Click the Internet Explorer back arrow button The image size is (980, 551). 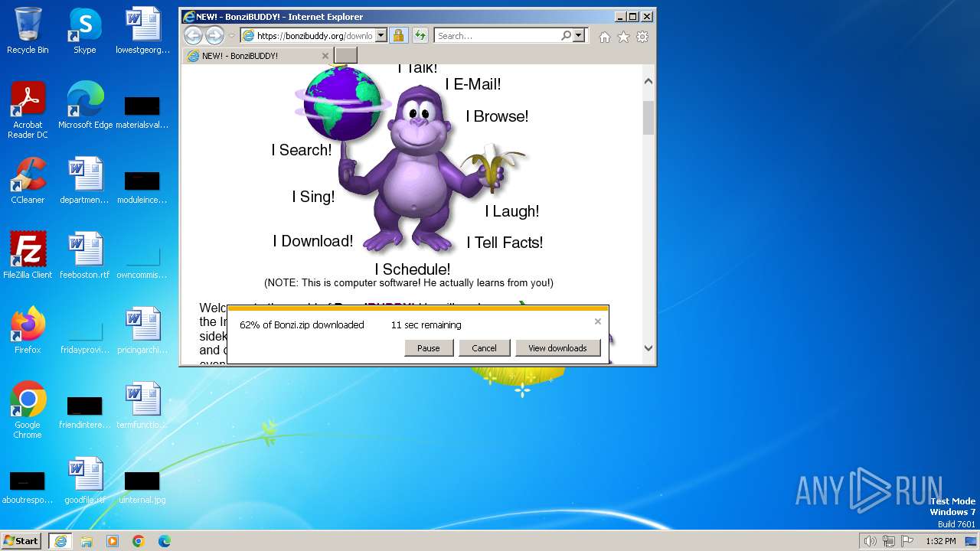[193, 35]
